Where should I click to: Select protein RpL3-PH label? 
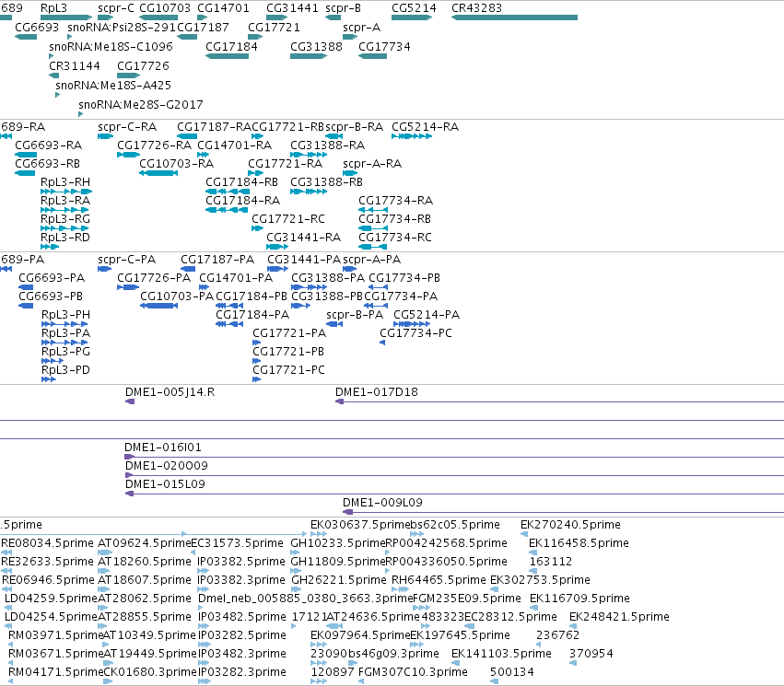66,315
